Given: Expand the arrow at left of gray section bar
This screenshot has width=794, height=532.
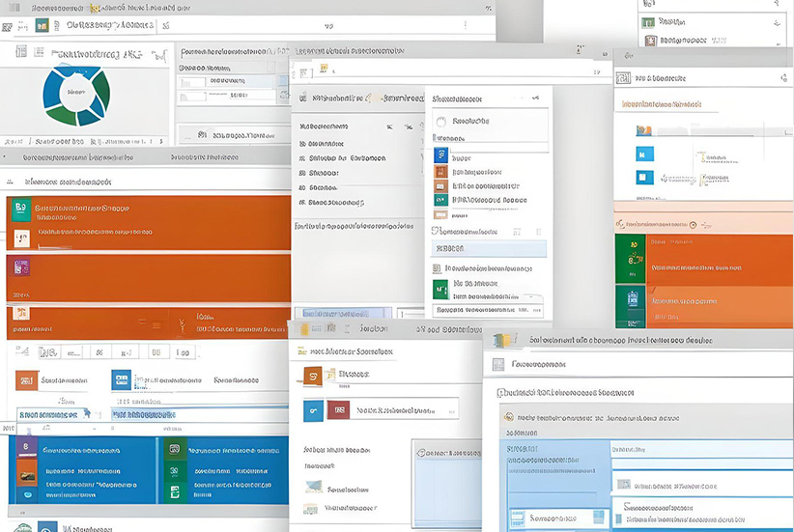Looking at the screenshot, I should coord(6,155).
